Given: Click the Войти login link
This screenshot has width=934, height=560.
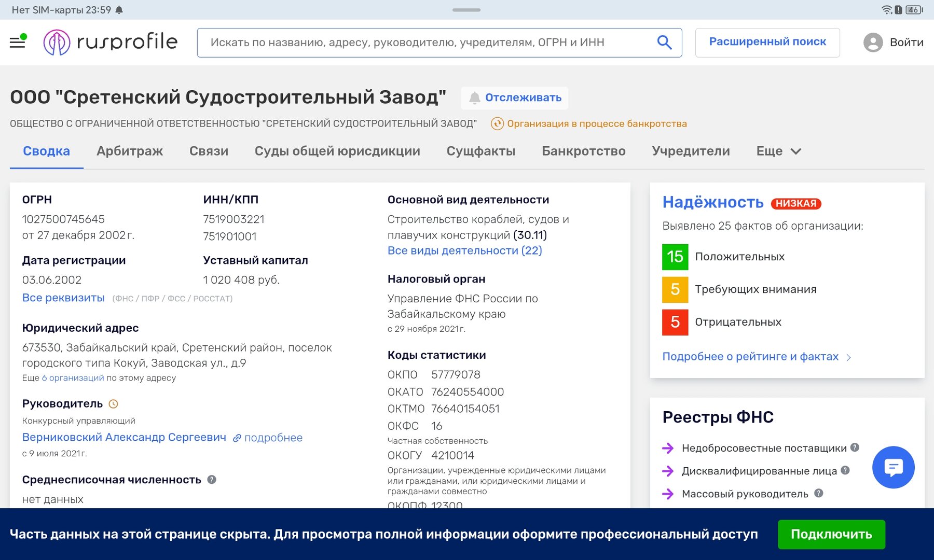Looking at the screenshot, I should [x=906, y=43].
